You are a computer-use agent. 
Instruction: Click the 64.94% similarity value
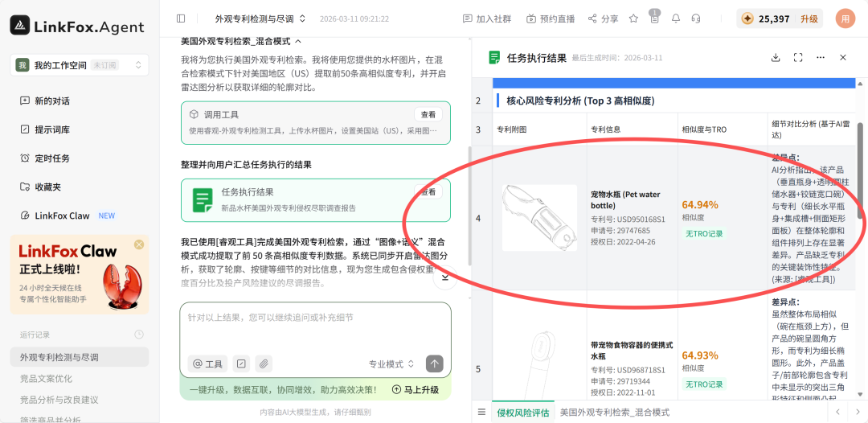[700, 204]
